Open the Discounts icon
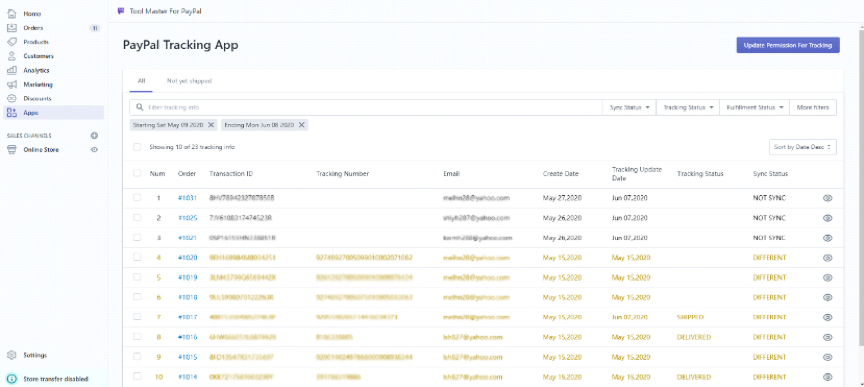This screenshot has width=864, height=387. click(12, 99)
